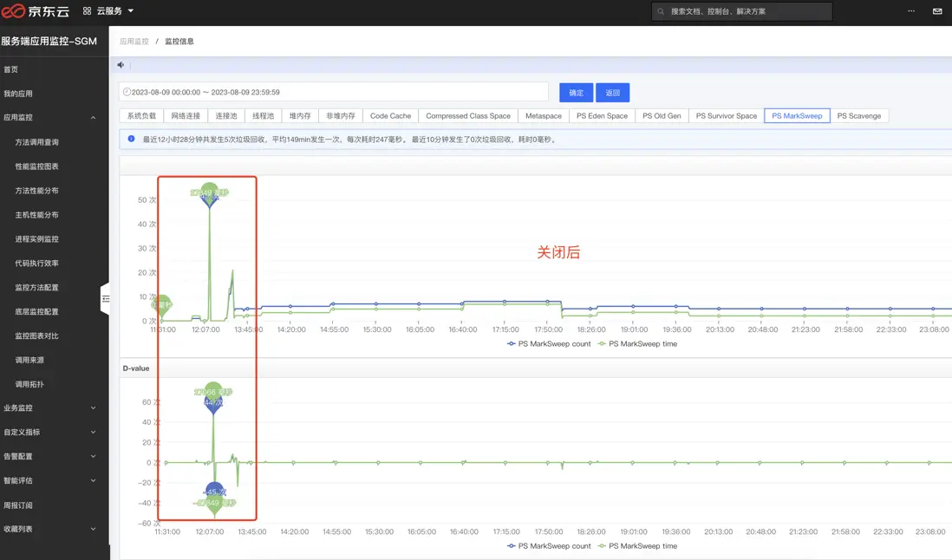Image resolution: width=952 pixels, height=560 pixels.
Task: Switch to the PS Scavenge tab
Action: point(858,116)
